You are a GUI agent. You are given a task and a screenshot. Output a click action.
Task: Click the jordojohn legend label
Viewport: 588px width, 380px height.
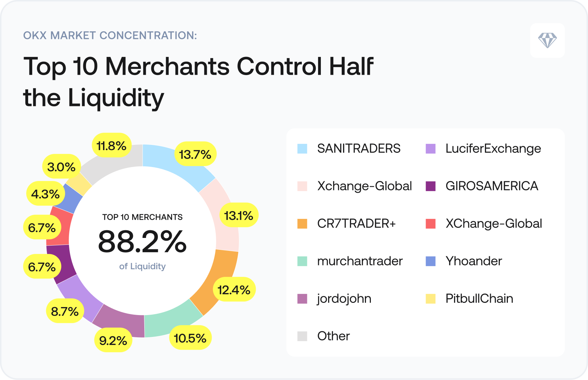344,299
